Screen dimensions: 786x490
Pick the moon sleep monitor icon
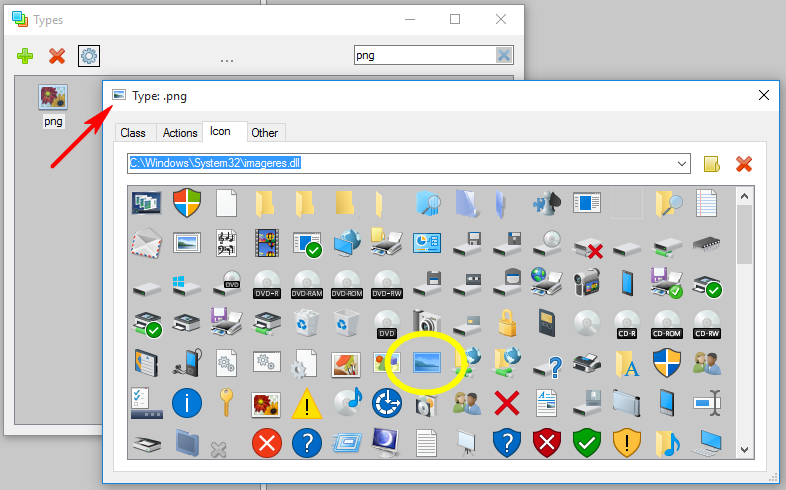(385, 442)
